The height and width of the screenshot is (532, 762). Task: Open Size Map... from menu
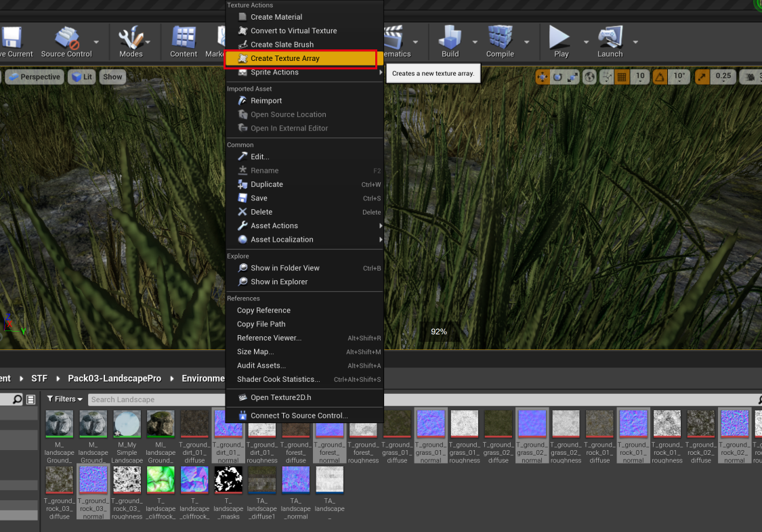click(305, 351)
